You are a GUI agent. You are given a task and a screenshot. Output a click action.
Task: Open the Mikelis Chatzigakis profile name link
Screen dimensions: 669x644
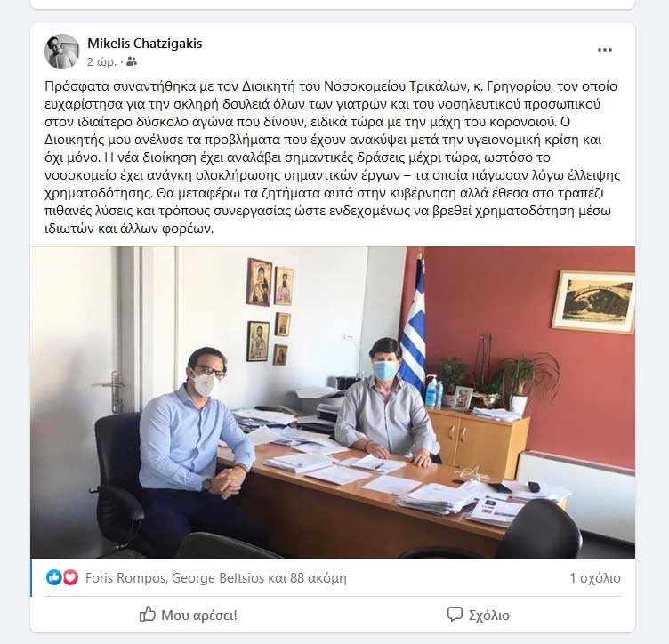click(145, 44)
